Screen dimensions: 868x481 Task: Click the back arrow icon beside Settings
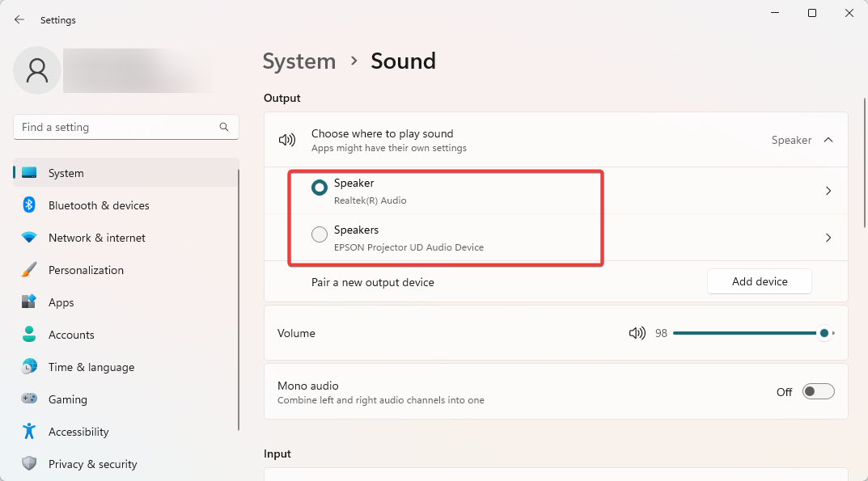pyautogui.click(x=19, y=19)
